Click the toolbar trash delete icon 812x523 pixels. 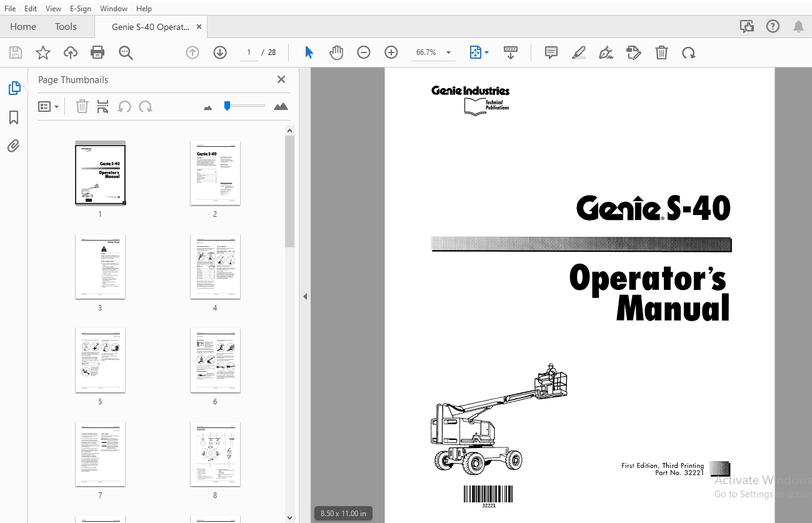661,52
